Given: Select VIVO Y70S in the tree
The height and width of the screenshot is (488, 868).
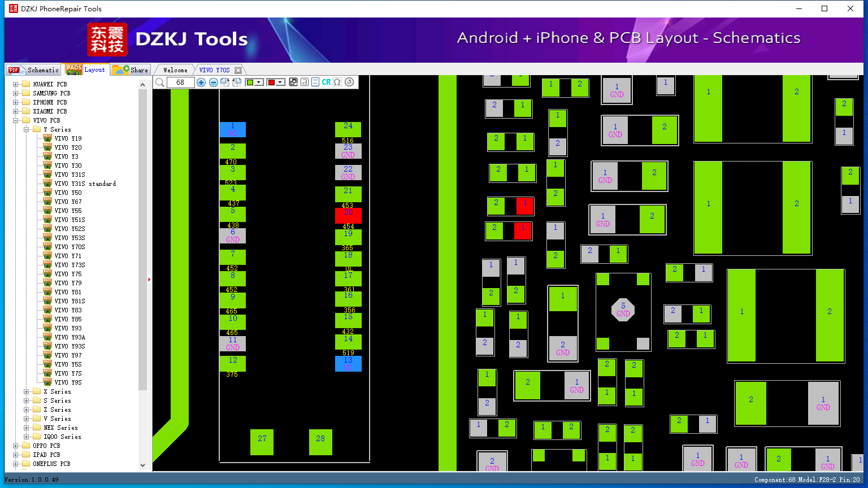Looking at the screenshot, I should coord(70,247).
